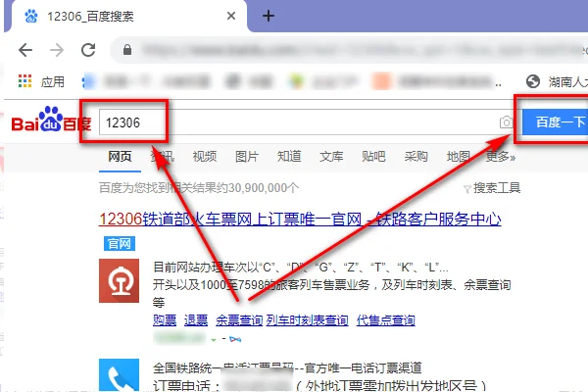The width and height of the screenshot is (588, 392).
Task: Expand the 更多» tab list
Action: [x=501, y=156]
